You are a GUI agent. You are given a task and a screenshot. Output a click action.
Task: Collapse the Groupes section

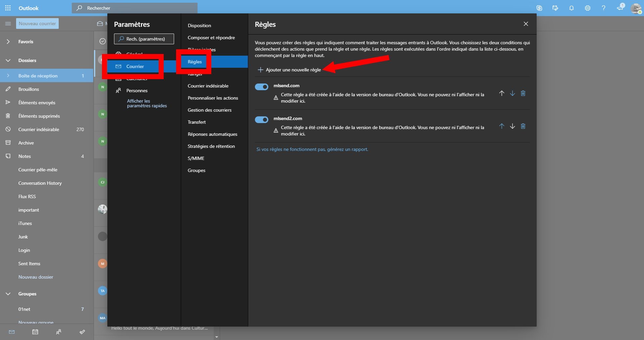(x=8, y=294)
